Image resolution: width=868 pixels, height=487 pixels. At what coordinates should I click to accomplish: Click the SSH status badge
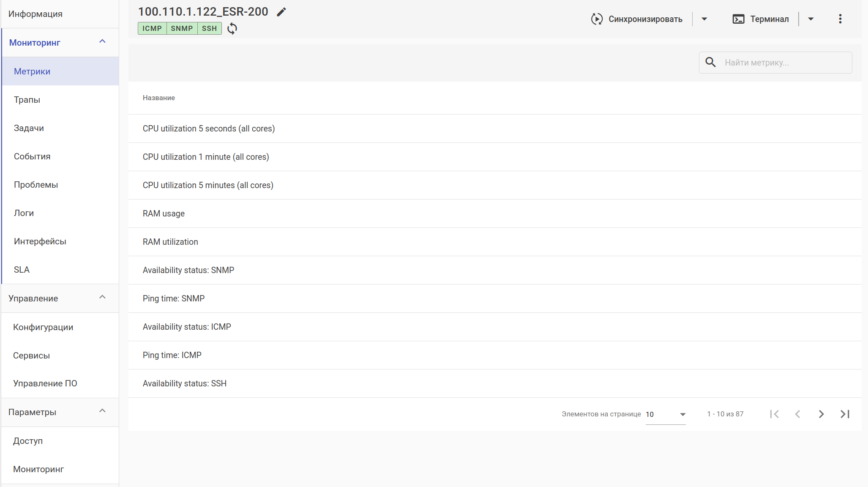click(209, 28)
